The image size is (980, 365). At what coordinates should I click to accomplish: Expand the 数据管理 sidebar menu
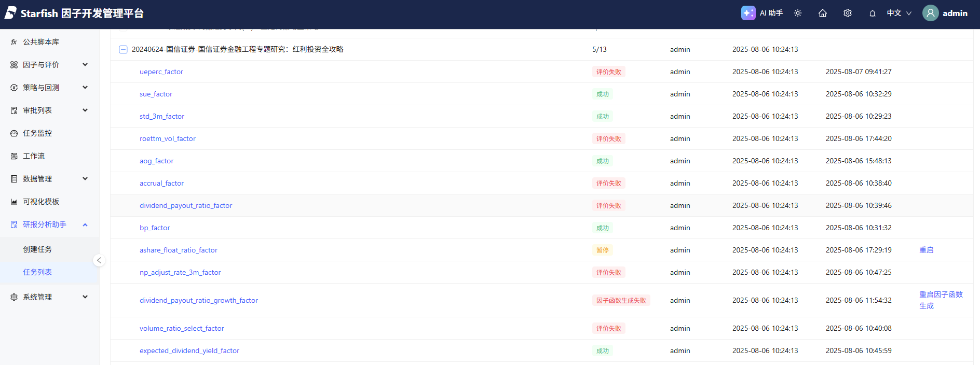click(49, 179)
